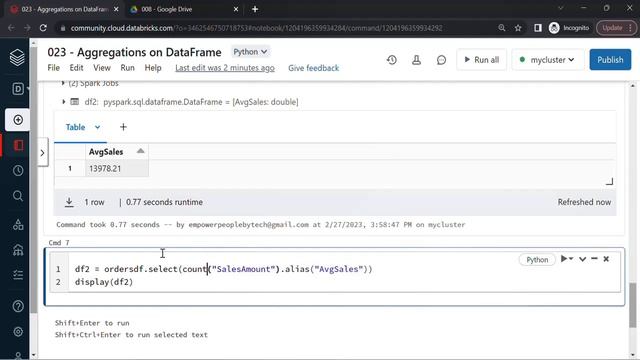Open the Table view dropdown chevron
The width and height of the screenshot is (640, 360).
coord(97,127)
